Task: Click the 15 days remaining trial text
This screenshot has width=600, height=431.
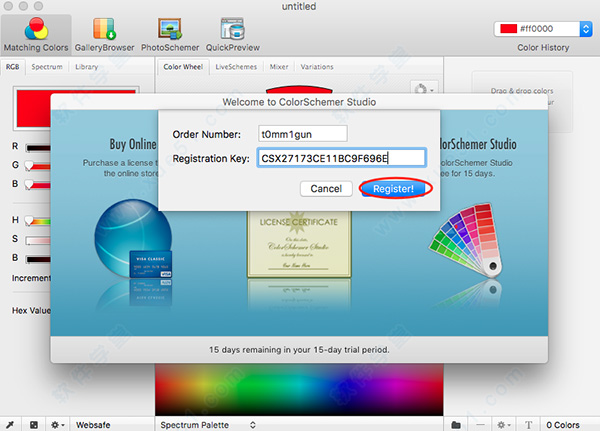Action: pos(299,349)
